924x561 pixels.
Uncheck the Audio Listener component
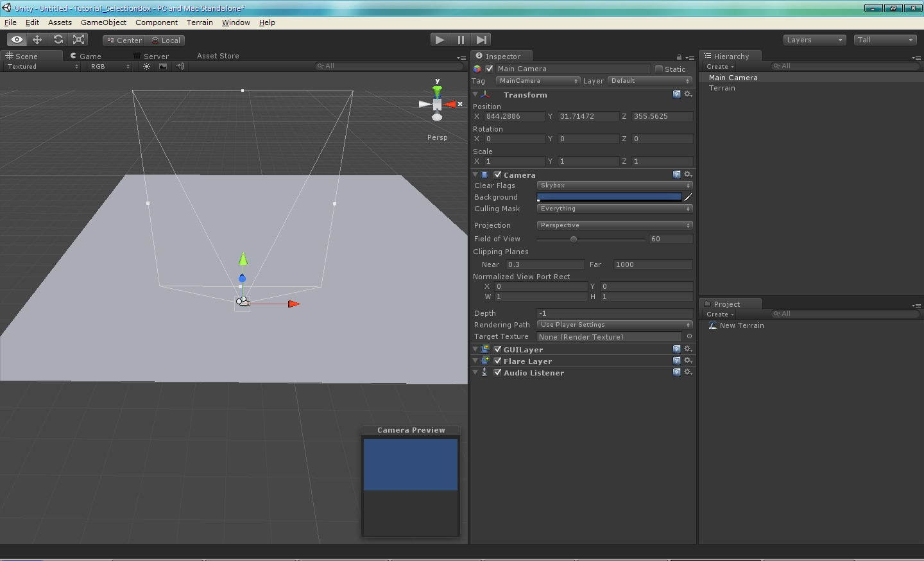pyautogui.click(x=497, y=372)
